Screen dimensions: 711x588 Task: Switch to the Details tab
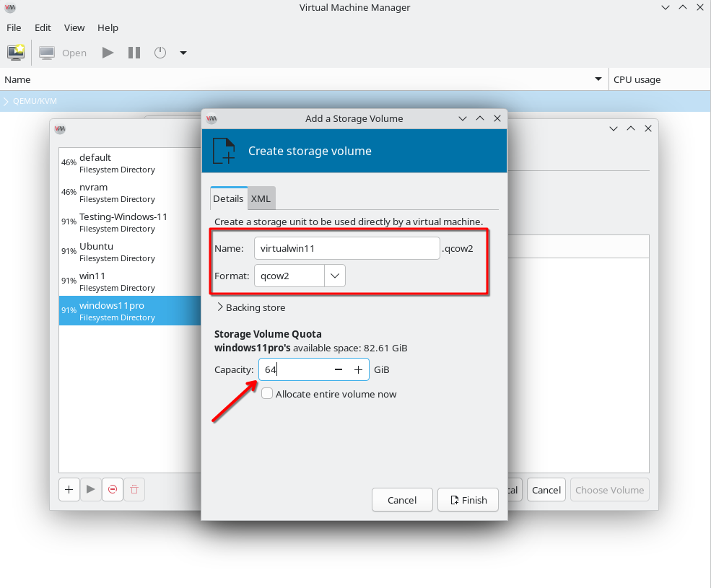click(x=228, y=198)
